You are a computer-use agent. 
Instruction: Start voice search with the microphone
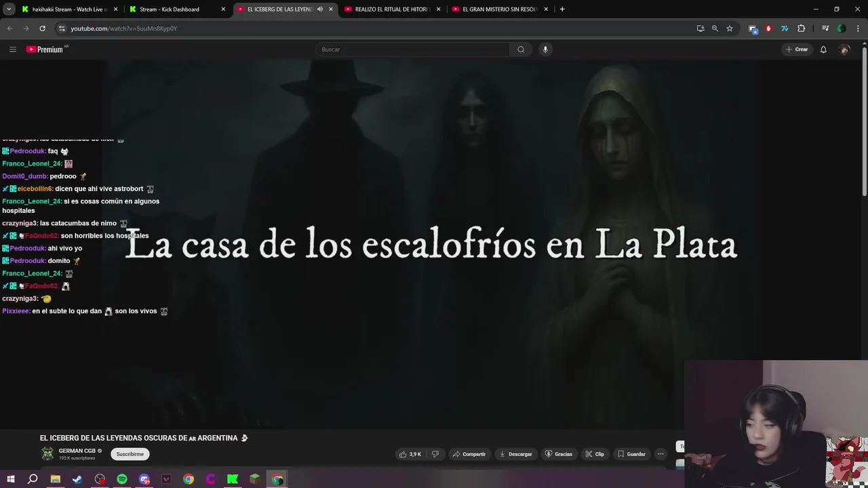point(545,49)
